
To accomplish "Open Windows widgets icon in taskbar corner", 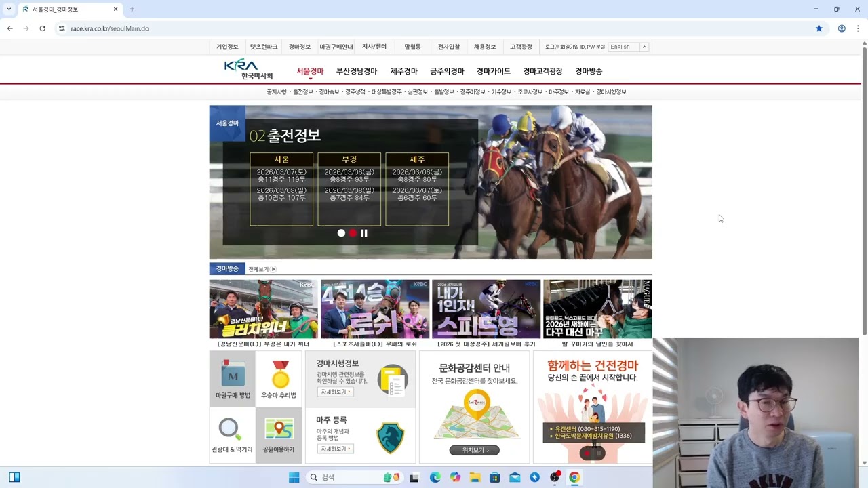I will coord(14,477).
